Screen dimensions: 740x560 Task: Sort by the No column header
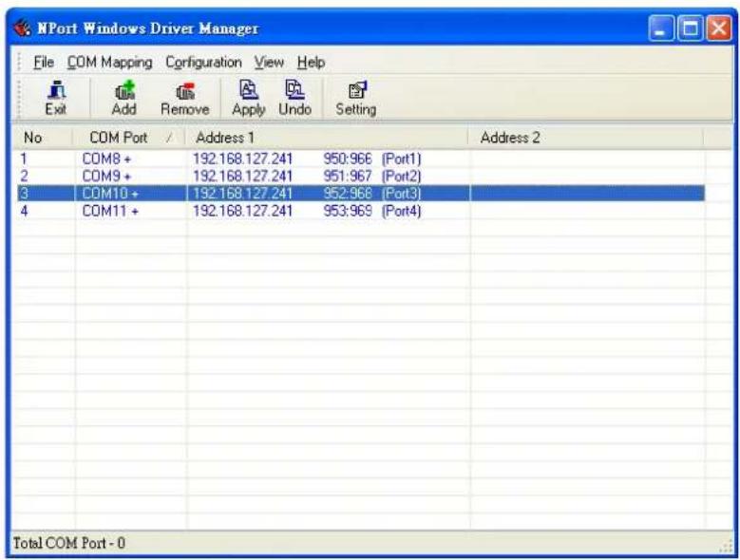[44, 138]
